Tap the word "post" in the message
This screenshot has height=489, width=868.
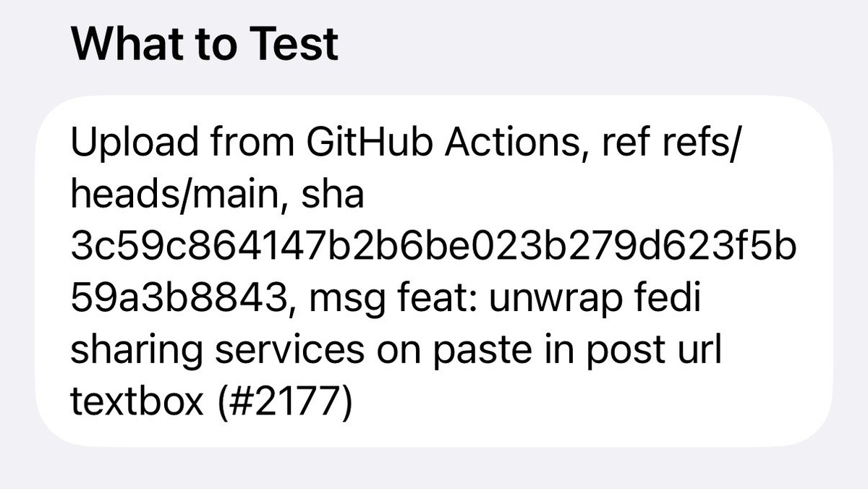626,350
